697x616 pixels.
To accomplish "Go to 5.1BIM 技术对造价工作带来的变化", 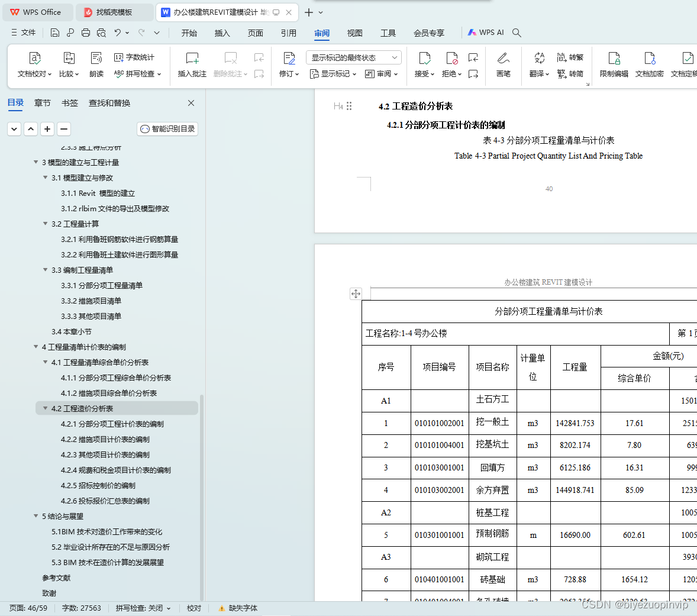I will pos(107,531).
